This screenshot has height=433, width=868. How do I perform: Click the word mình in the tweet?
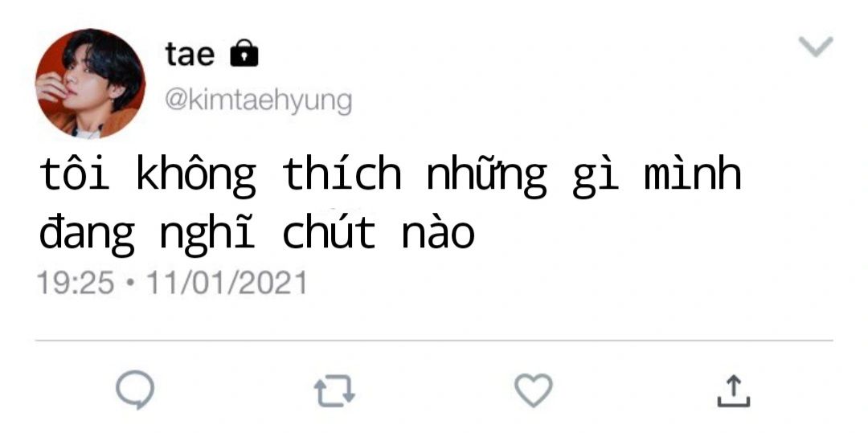click(693, 173)
